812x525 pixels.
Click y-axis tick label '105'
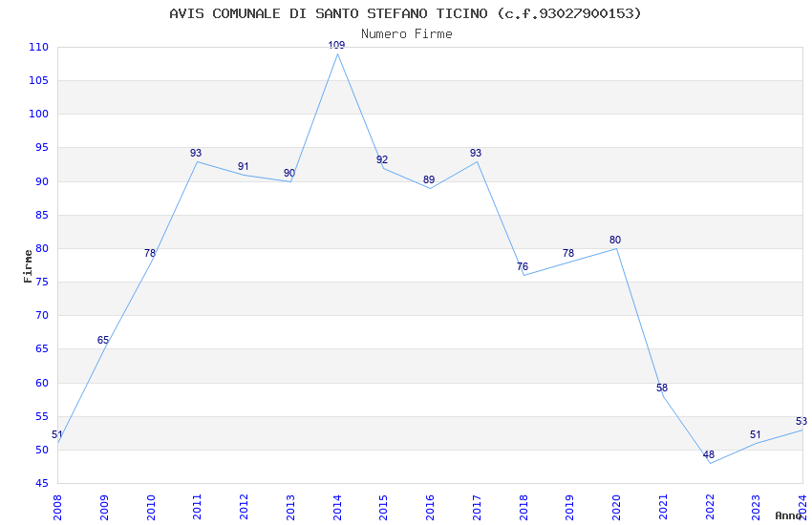click(39, 80)
